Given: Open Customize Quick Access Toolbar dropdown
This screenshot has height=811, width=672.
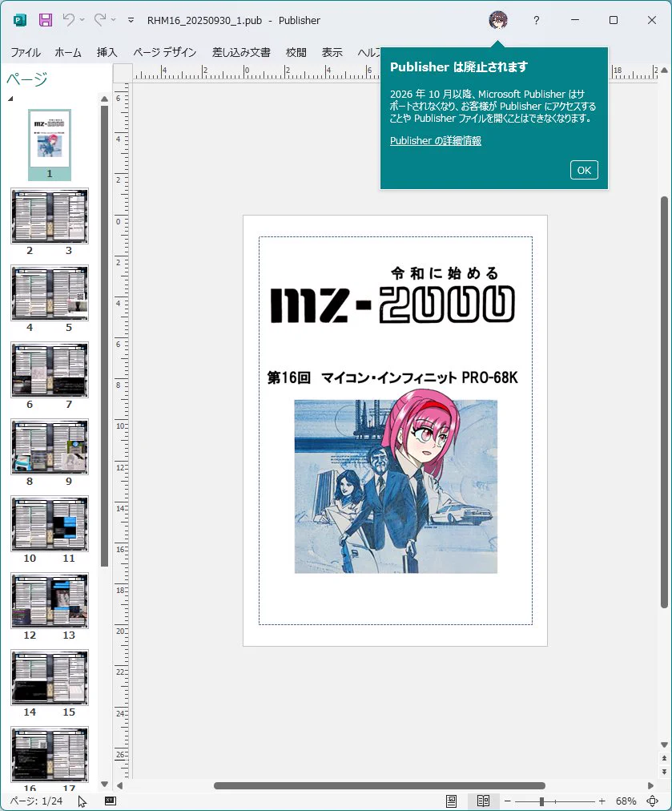Looking at the screenshot, I should coord(131,20).
